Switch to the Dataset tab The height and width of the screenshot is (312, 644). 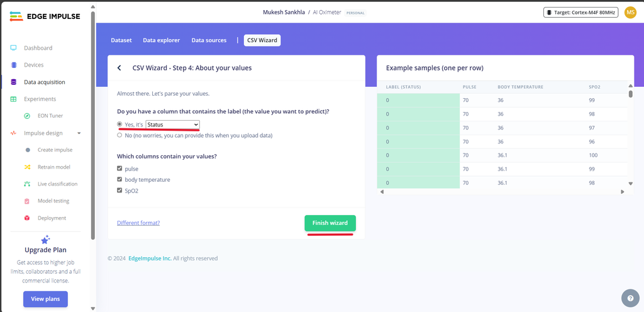(121, 40)
